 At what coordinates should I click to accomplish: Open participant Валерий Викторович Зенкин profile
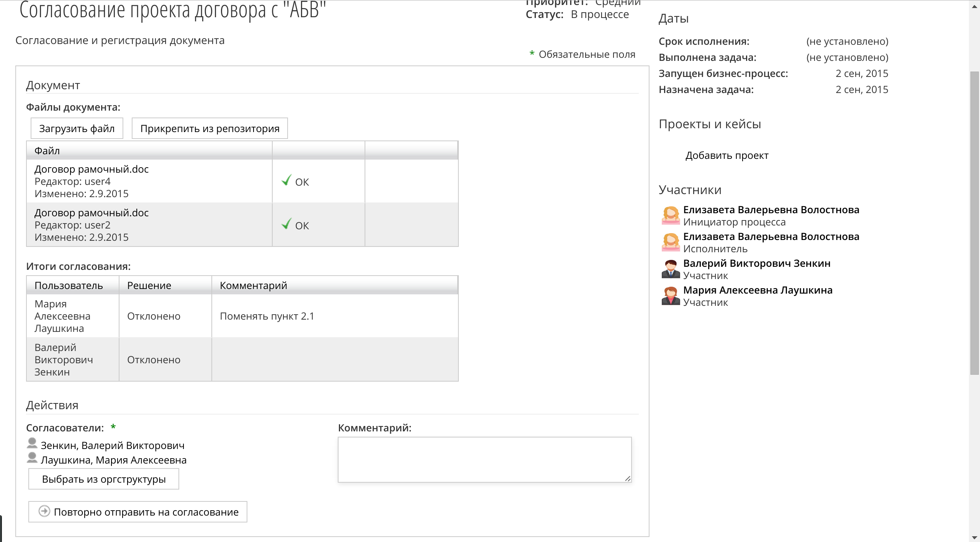[x=756, y=263]
